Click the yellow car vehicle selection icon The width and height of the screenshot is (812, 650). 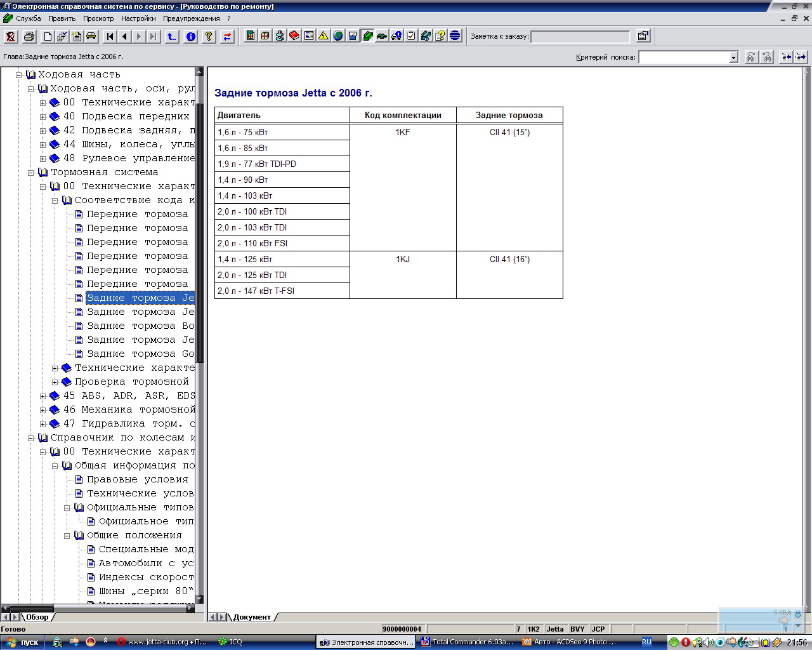coord(91,36)
